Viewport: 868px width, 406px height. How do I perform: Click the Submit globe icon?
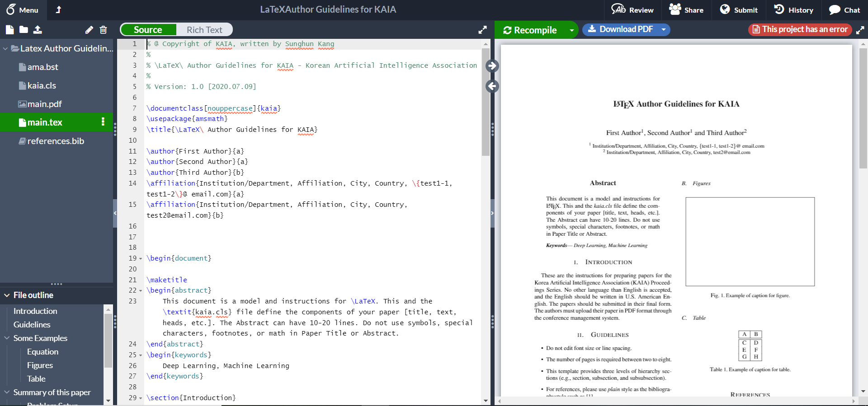tap(725, 9)
